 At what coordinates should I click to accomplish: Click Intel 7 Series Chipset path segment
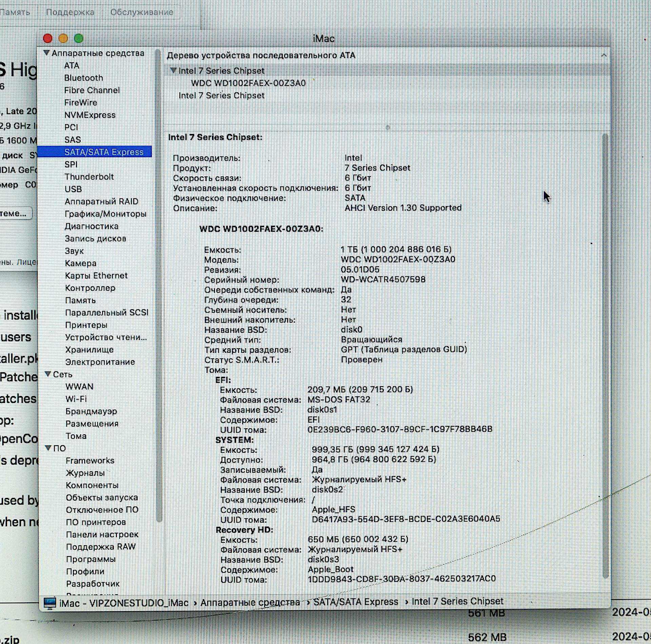click(x=457, y=602)
